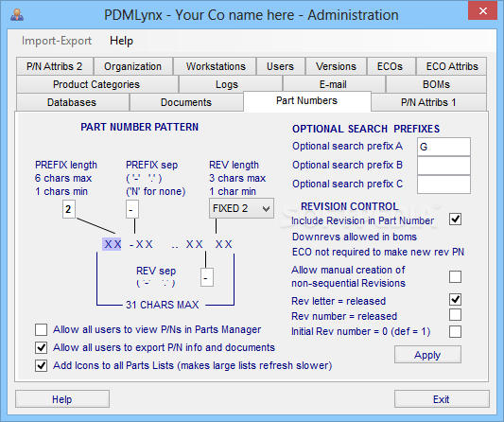504x422 pixels.
Task: Switch to the Workstations tab
Action: [216, 66]
